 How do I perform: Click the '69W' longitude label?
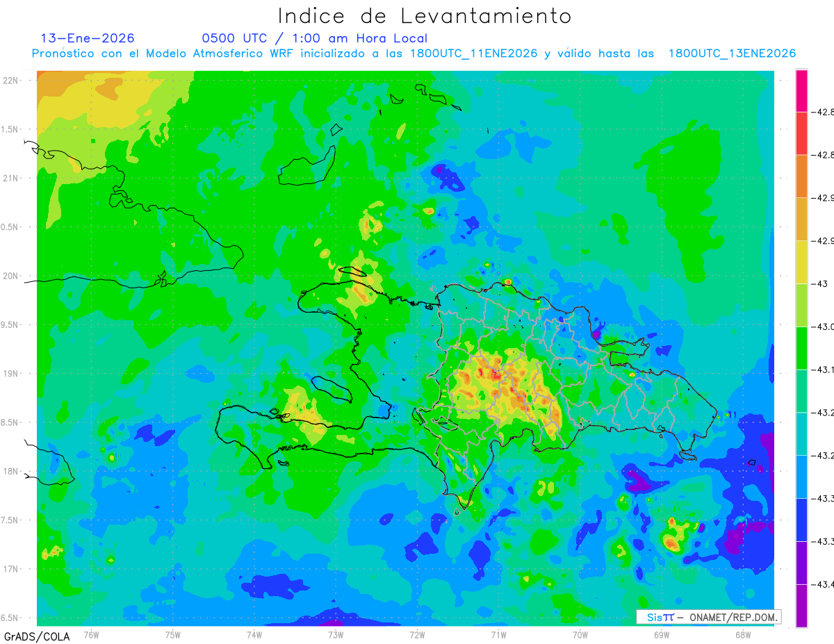coord(661,634)
